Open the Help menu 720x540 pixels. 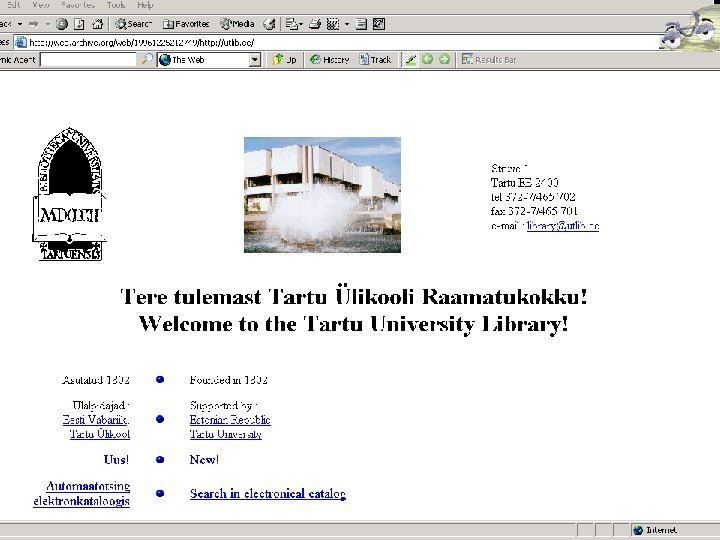(145, 5)
